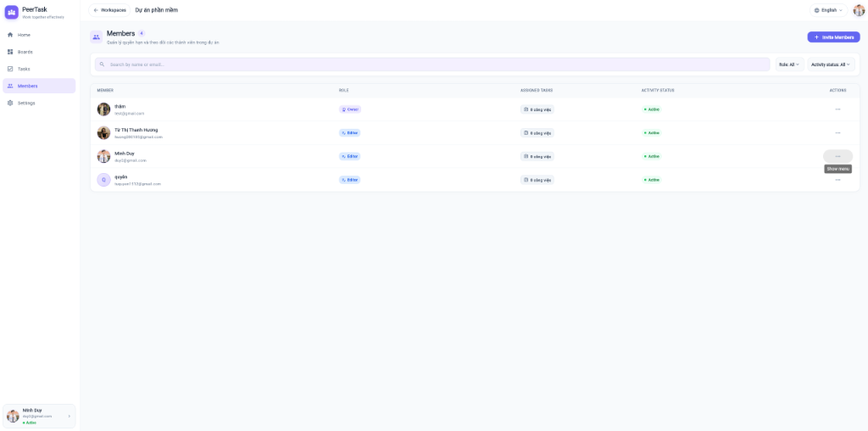The height and width of the screenshot is (431, 868).
Task: Click thâm's avatar picture
Action: 103,109
